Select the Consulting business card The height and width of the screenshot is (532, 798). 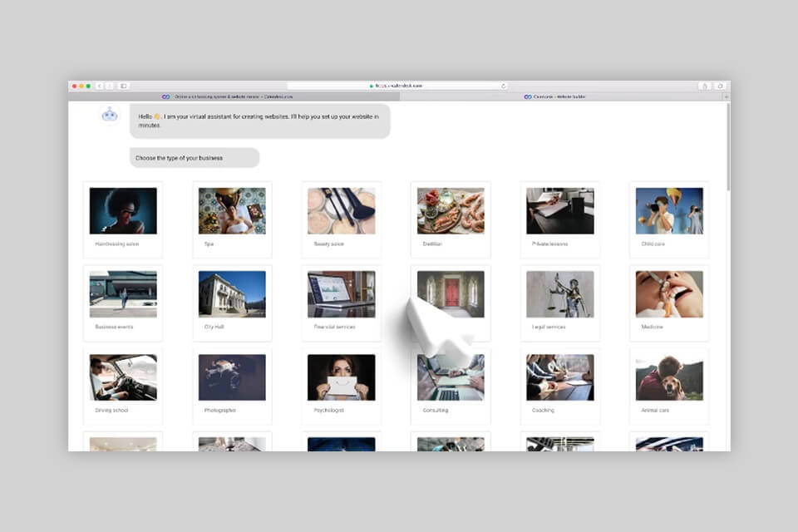click(451, 387)
